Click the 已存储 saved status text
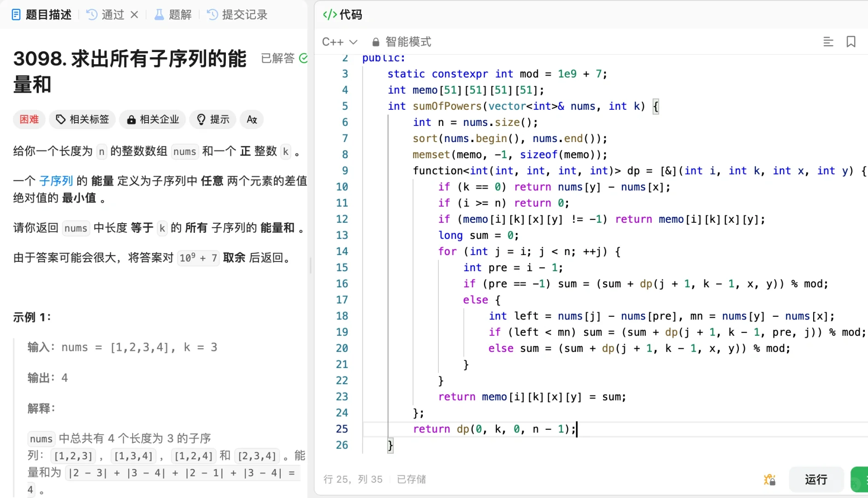The width and height of the screenshot is (868, 498). (411, 480)
